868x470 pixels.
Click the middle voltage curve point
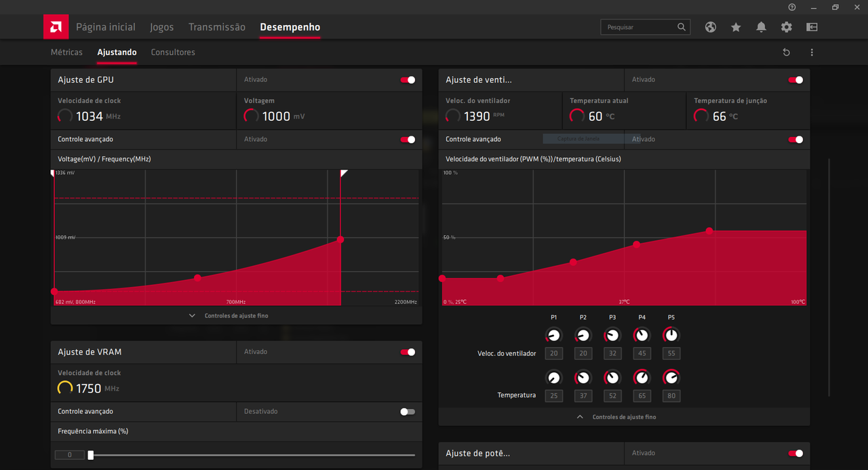coord(197,277)
